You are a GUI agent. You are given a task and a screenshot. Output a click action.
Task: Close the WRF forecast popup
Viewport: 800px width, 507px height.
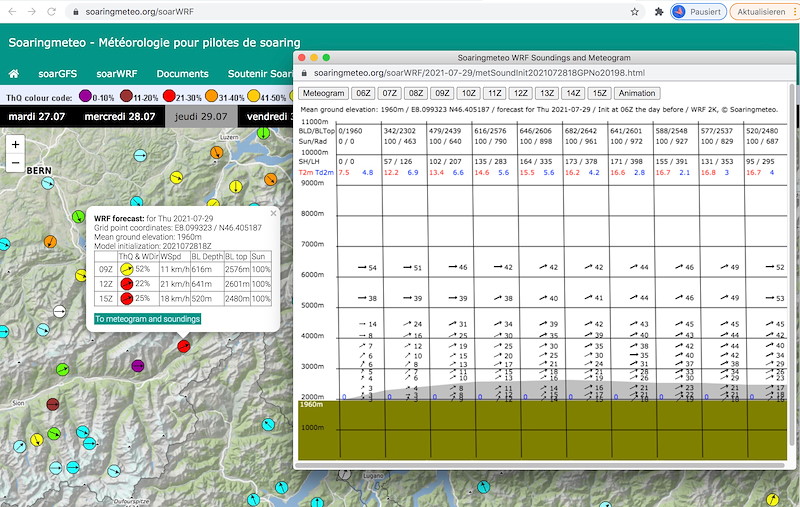[x=273, y=213]
